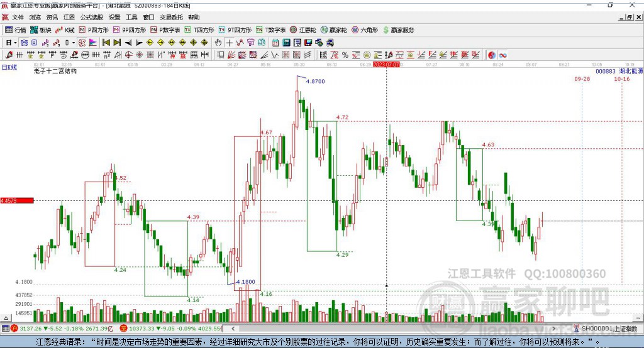644x348 pixels.
Task: Open the calendar icon showing 21
Action: click(x=275, y=43)
